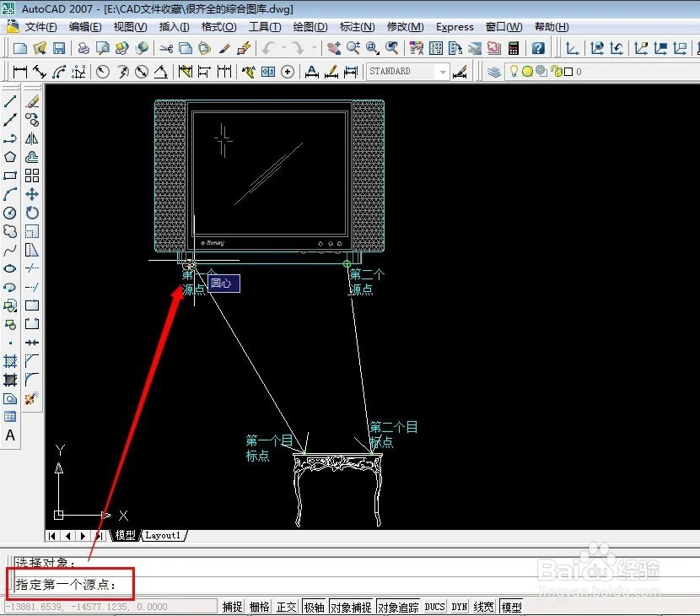The image size is (700, 616).
Task: Open the Insert Block flyout tool
Action: pos(10,305)
